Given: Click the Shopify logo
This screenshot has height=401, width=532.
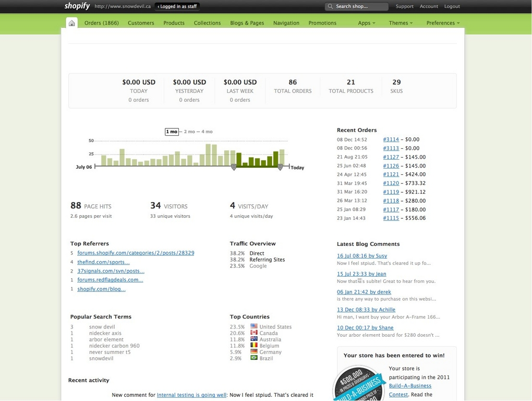Looking at the screenshot, I should tap(76, 6).
